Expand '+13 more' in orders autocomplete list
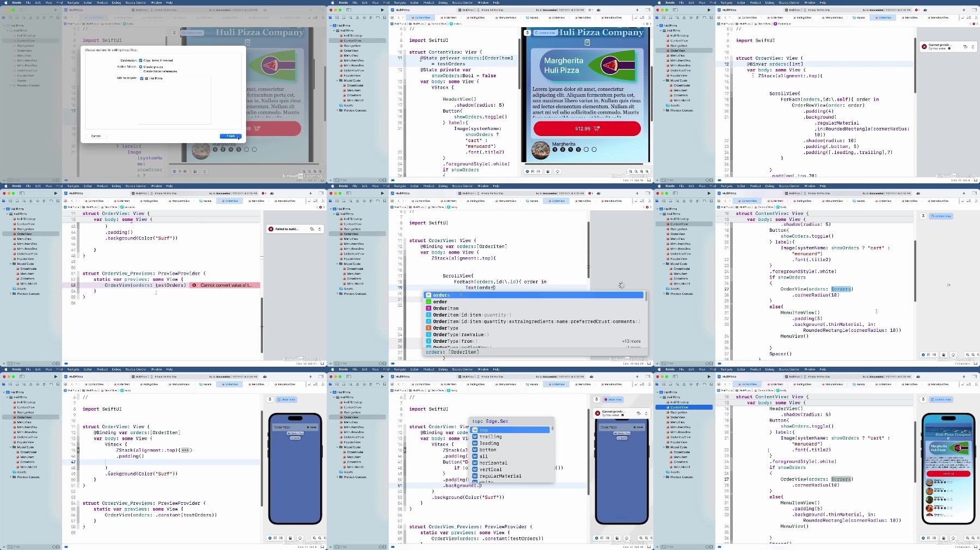980x550 pixels. 631,341
